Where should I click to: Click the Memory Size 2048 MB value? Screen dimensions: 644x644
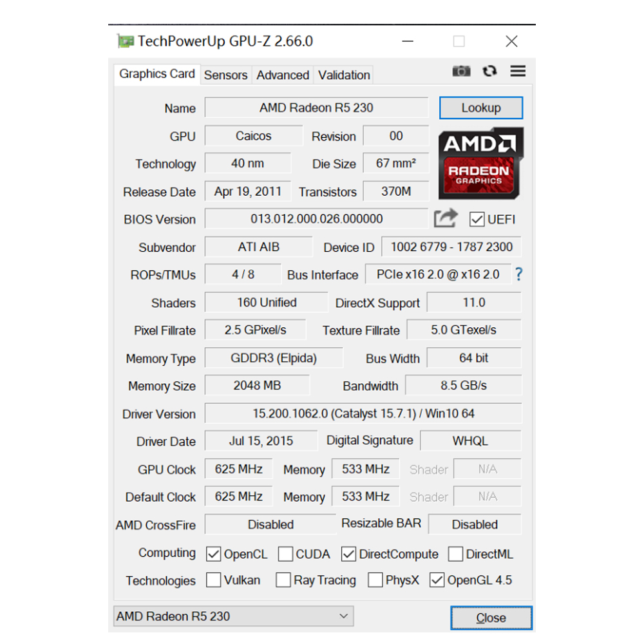[x=257, y=385]
